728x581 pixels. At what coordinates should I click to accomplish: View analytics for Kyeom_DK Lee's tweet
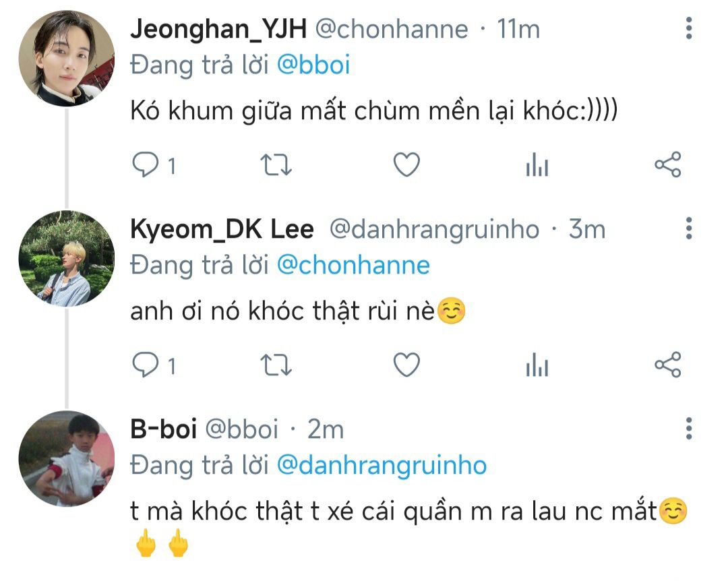pyautogui.click(x=537, y=365)
